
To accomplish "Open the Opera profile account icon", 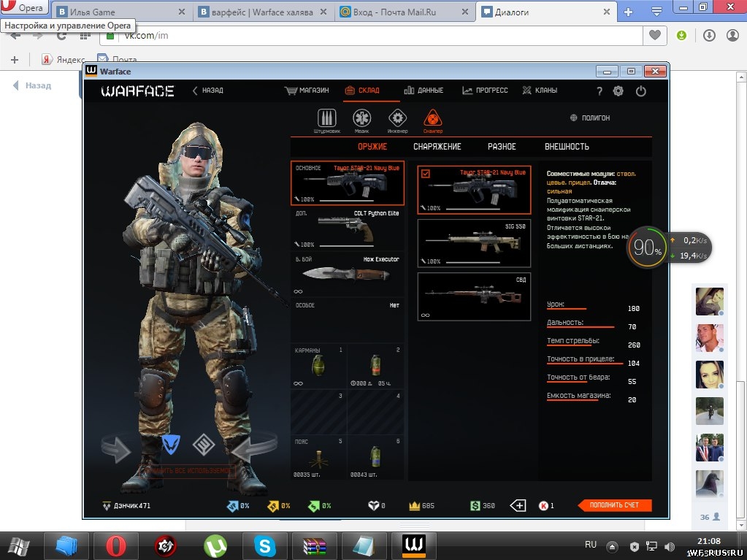I will click(x=732, y=35).
